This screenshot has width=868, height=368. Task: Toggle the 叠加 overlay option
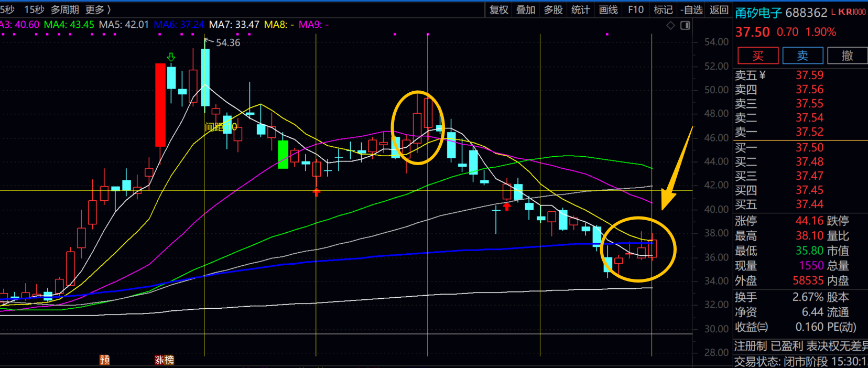526,9
